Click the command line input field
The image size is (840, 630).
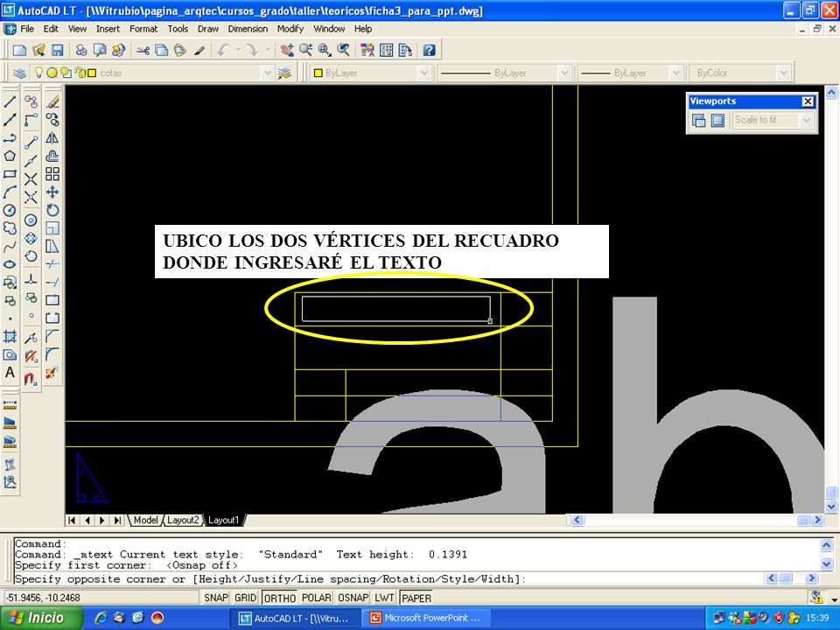click(x=388, y=579)
